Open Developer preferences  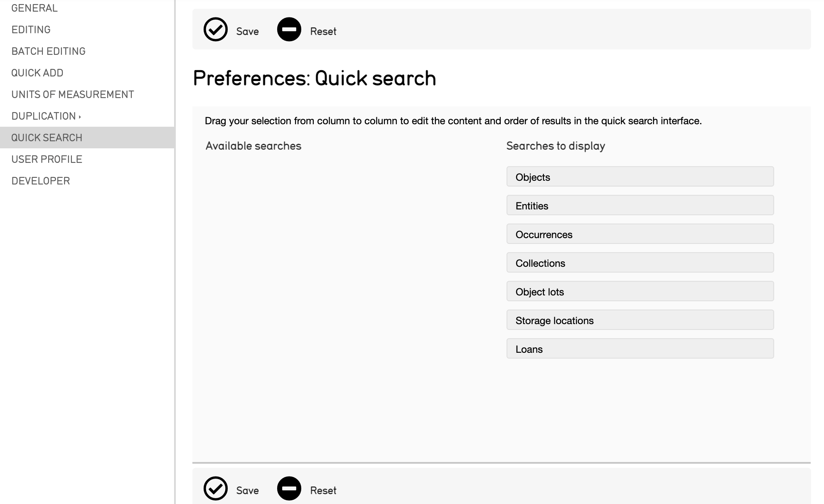pos(41,181)
